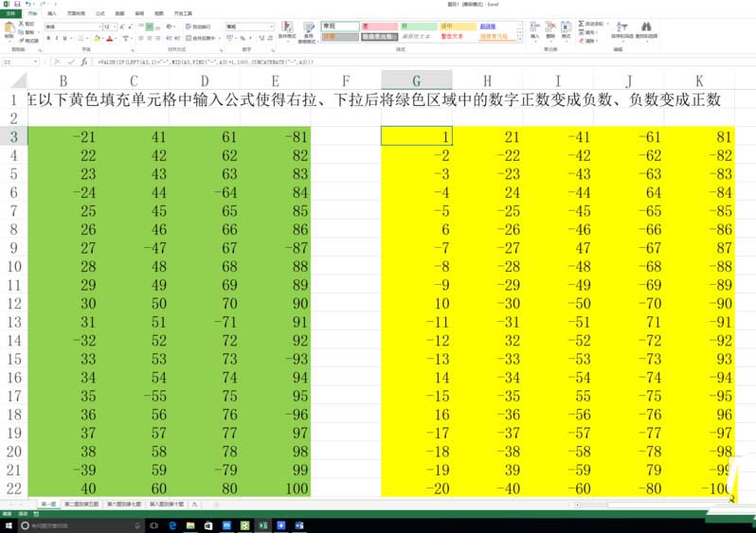Screen dimensions: 756x533
Task: Open the font size 12 dropdown
Action: [115, 27]
